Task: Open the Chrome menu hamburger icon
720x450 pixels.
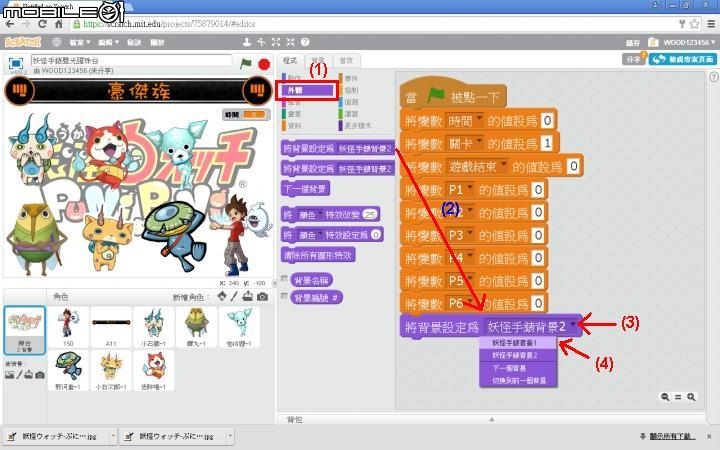Action: click(x=711, y=24)
